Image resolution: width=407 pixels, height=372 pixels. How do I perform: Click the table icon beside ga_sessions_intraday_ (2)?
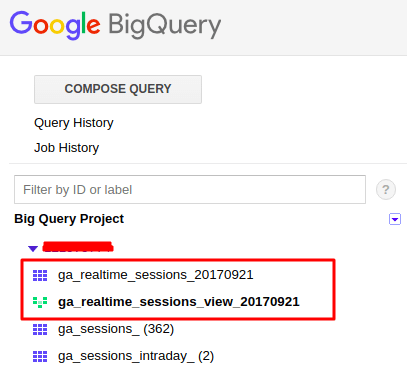coord(40,356)
